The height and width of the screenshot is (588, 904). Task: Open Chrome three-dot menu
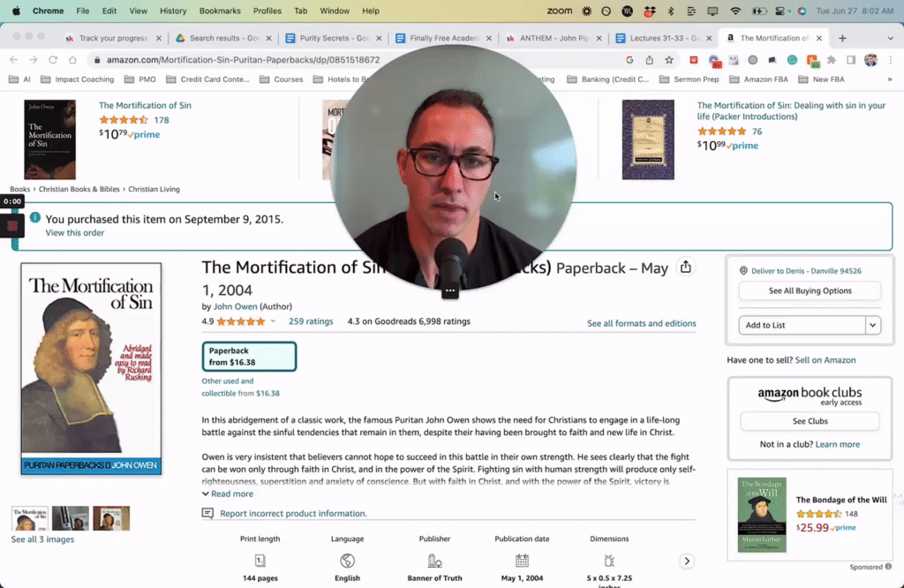pyautogui.click(x=890, y=60)
